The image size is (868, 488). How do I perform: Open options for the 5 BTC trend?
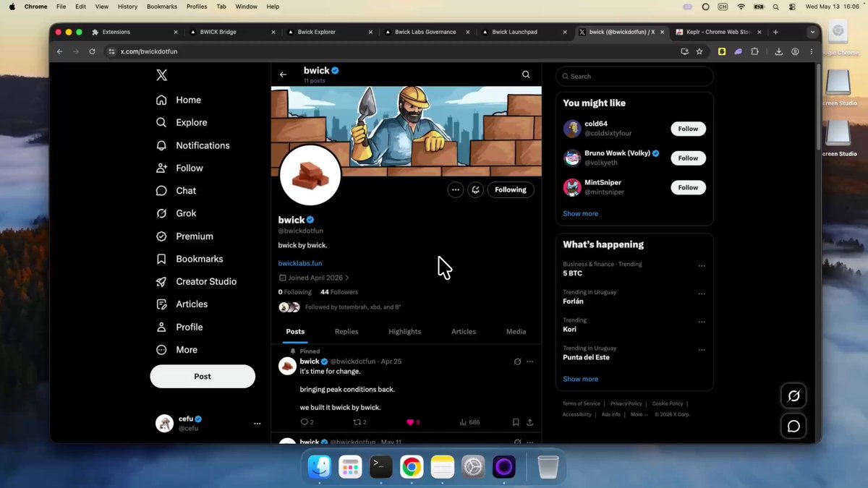coord(702,266)
